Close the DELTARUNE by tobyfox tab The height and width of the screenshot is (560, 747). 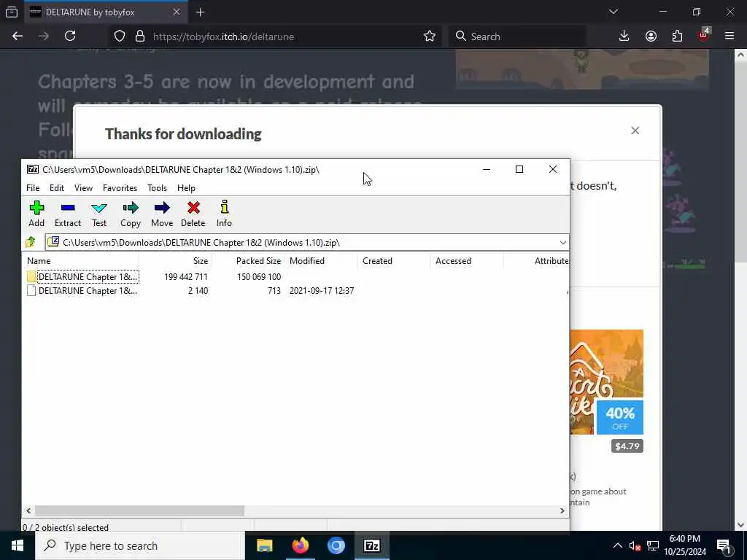[x=177, y=12]
